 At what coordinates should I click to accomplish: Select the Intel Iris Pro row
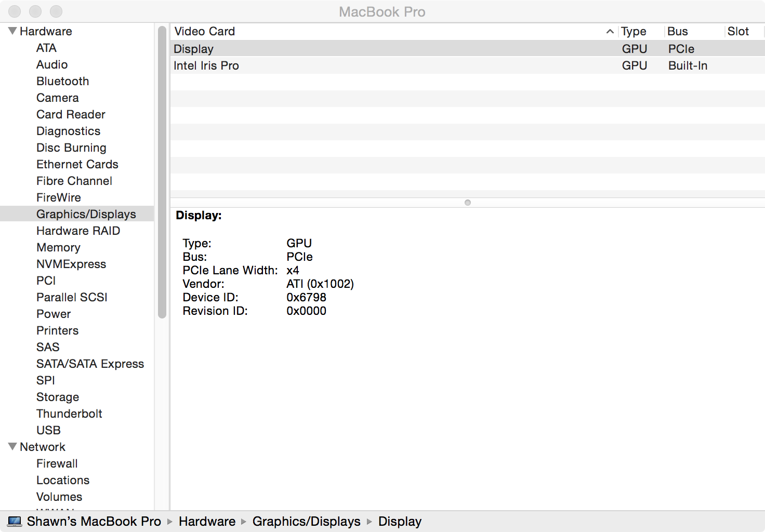tap(468, 65)
